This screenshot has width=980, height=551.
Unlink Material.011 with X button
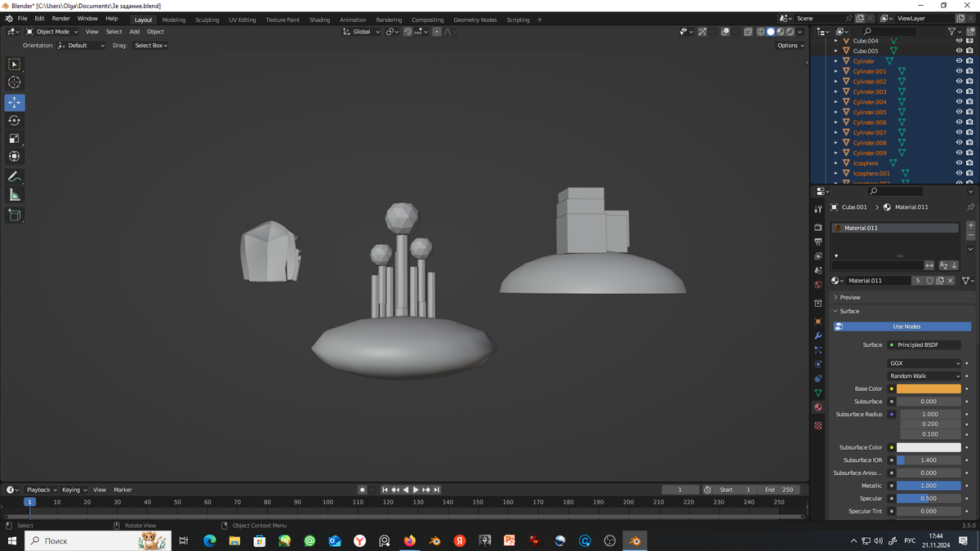(x=951, y=280)
